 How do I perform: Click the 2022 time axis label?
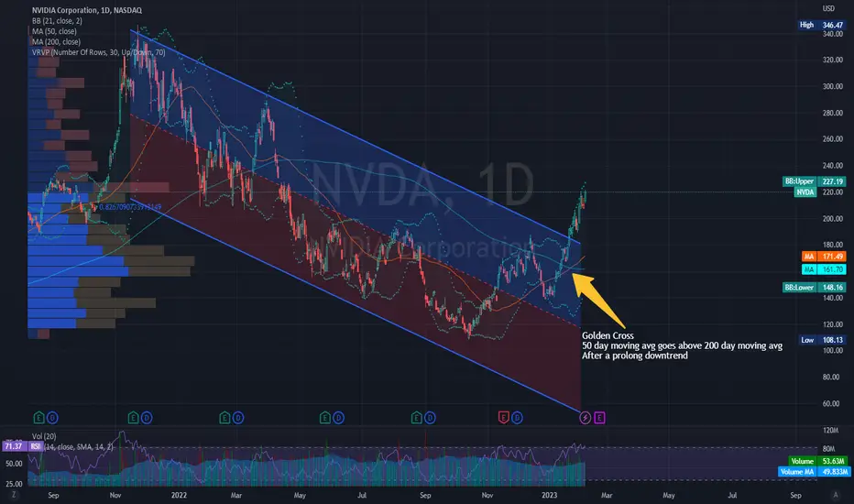coord(179,495)
